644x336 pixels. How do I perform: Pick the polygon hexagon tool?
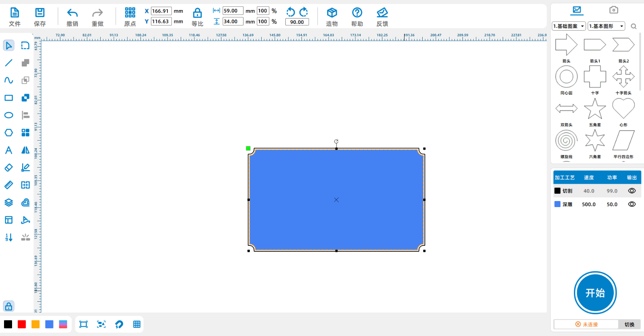point(8,133)
